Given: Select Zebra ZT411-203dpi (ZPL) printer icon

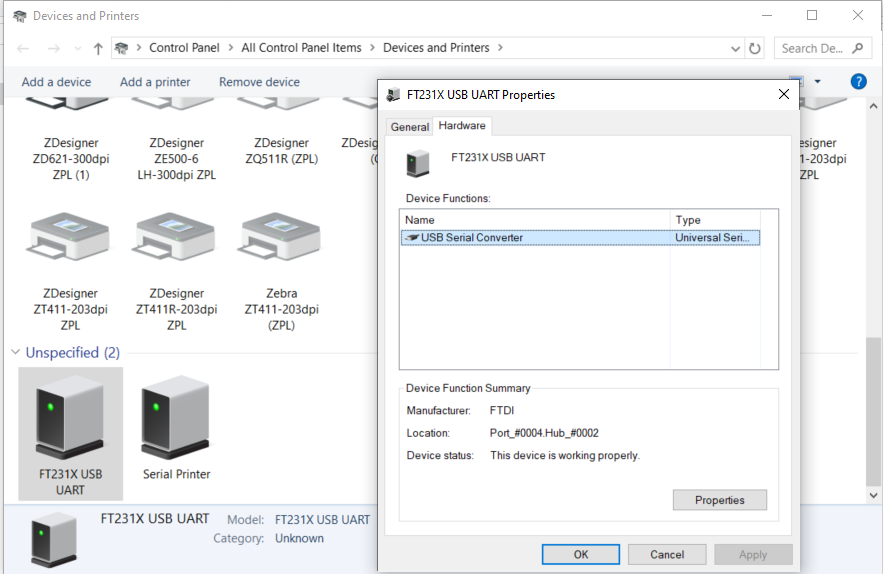Looking at the screenshot, I should click(x=282, y=237).
